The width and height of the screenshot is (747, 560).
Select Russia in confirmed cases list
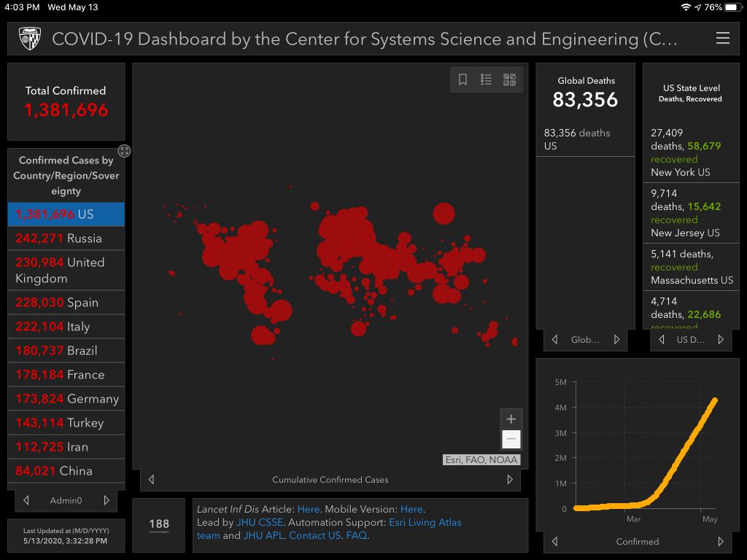[66, 238]
